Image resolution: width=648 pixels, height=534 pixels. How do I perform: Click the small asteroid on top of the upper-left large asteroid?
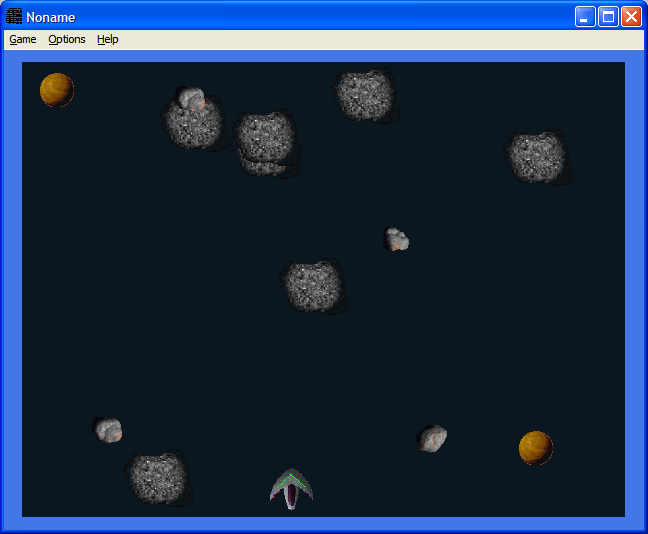click(x=190, y=98)
